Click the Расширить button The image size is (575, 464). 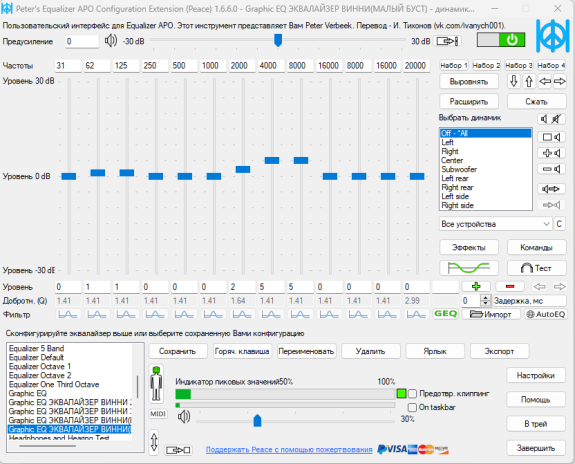pyautogui.click(x=469, y=101)
